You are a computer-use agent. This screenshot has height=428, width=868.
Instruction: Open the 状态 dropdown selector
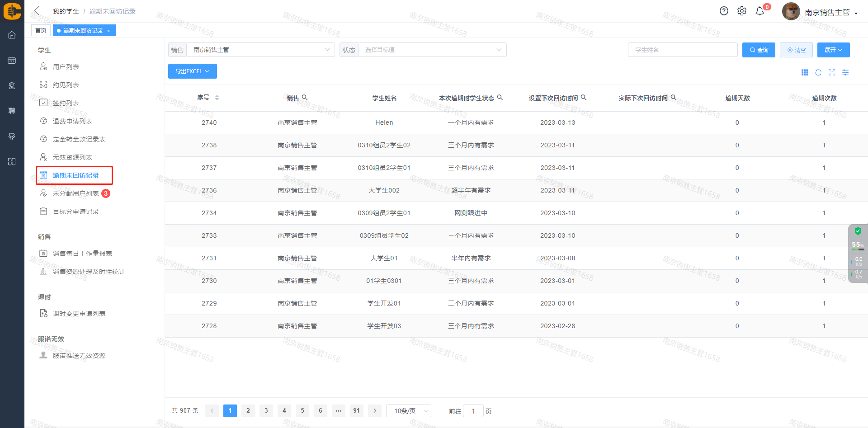click(x=432, y=50)
